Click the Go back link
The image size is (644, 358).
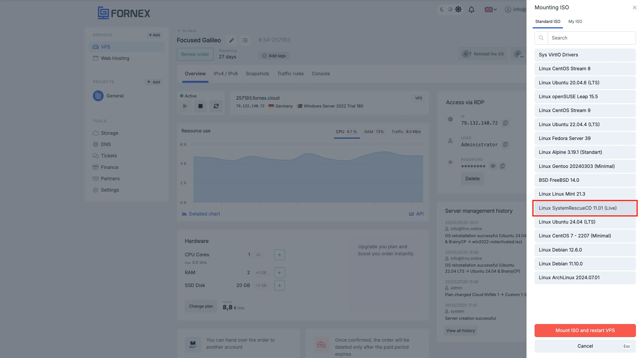click(187, 30)
